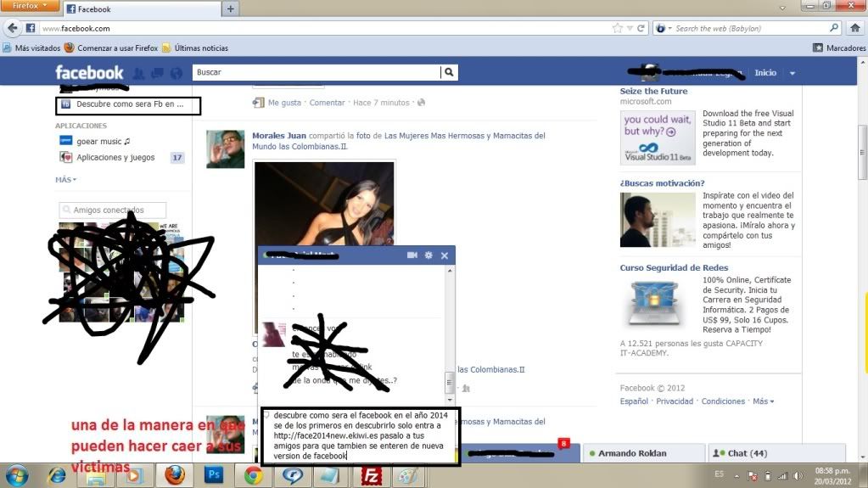Go back with the browser back arrow
Screen dimensions: 868x488
pos(13,28)
